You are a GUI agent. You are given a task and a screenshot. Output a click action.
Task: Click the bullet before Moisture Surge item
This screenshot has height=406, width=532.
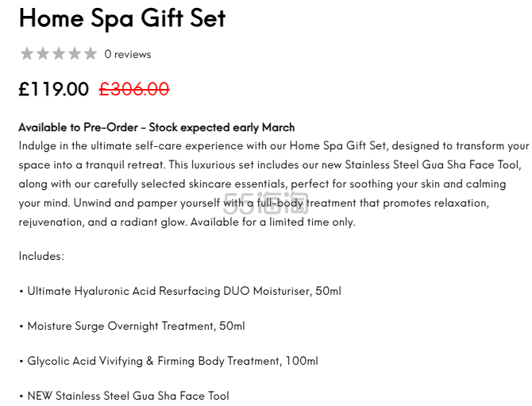click(21, 327)
